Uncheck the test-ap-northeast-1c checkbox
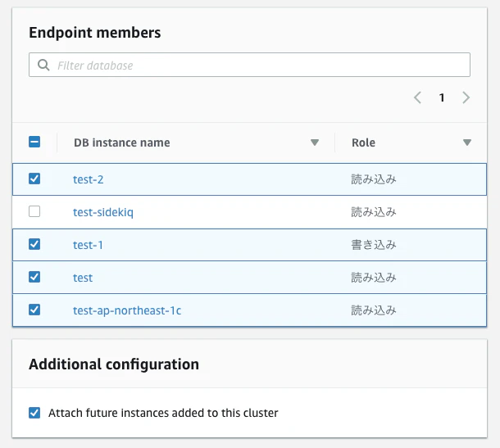The width and height of the screenshot is (500, 448). [x=34, y=310]
